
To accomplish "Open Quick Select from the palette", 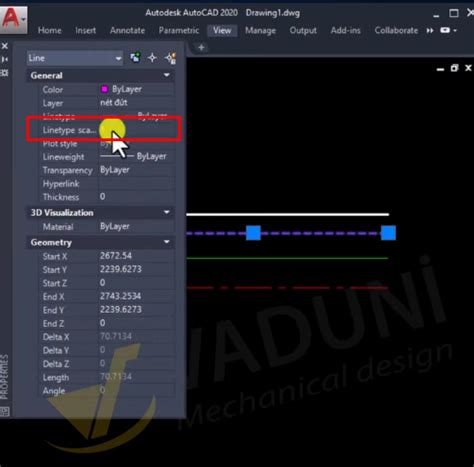I will click(171, 58).
